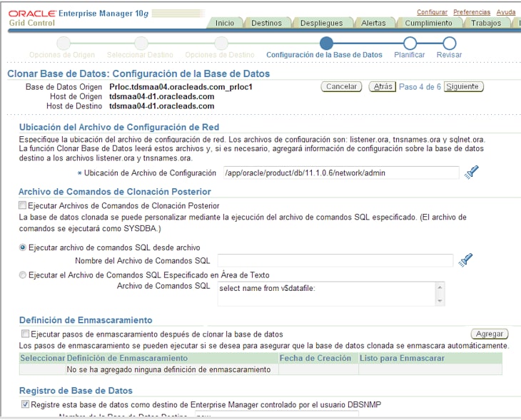Switch to the Trabajos tab
Image resolution: width=521 pixels, height=420 pixels.
(486, 23)
